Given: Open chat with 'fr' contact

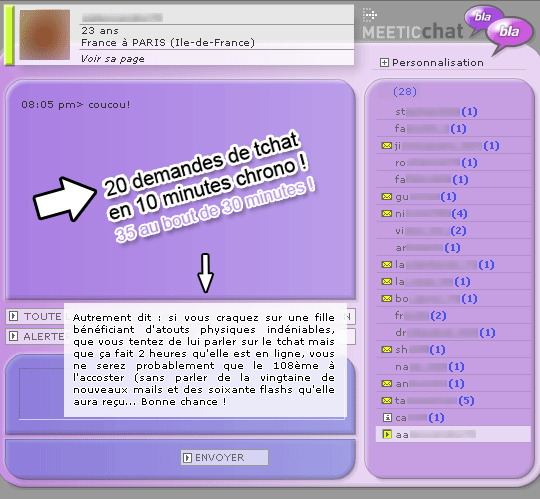Looking at the screenshot, I should click(420, 315).
